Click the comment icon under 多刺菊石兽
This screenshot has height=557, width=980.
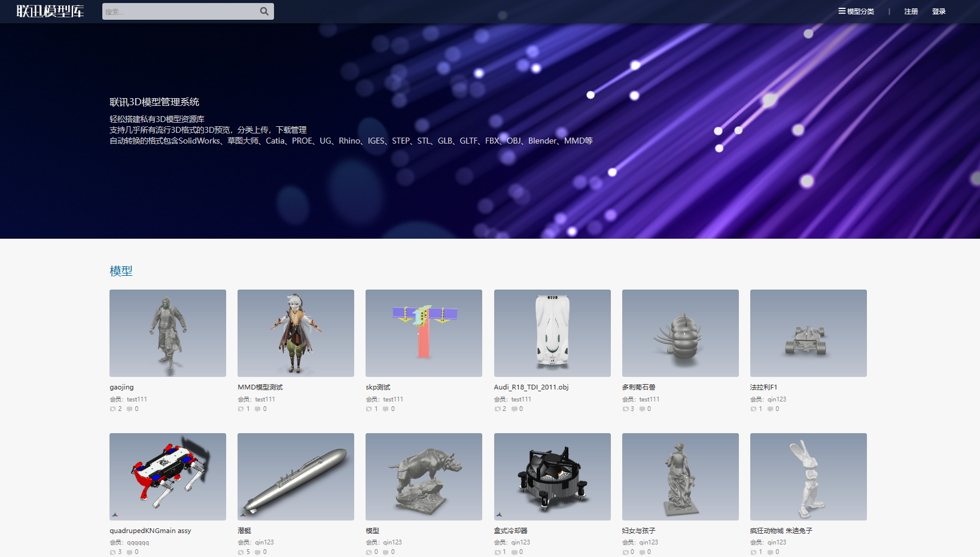pos(642,409)
